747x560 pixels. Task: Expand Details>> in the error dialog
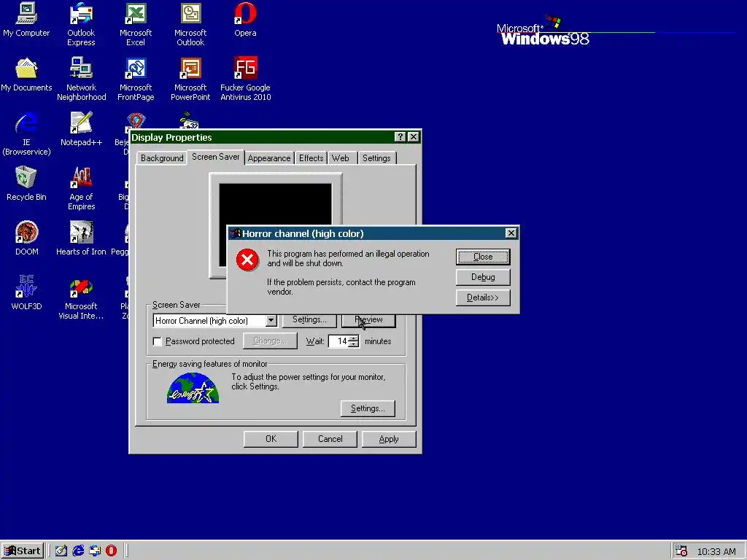pyautogui.click(x=483, y=297)
